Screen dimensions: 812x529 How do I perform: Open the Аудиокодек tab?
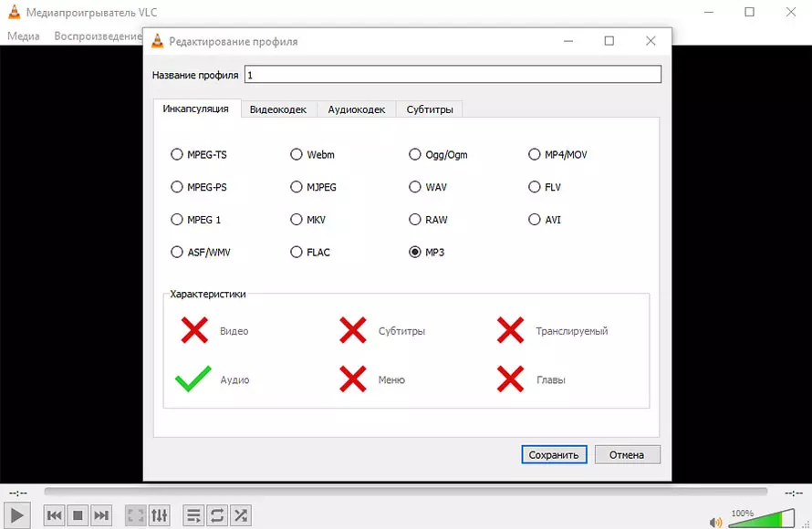coord(357,109)
